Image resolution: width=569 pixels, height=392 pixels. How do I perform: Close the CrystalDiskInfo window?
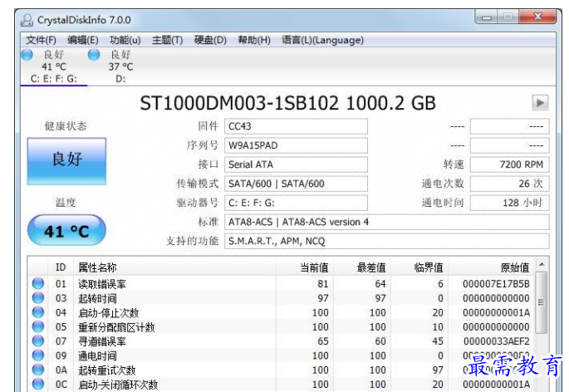[x=537, y=17]
